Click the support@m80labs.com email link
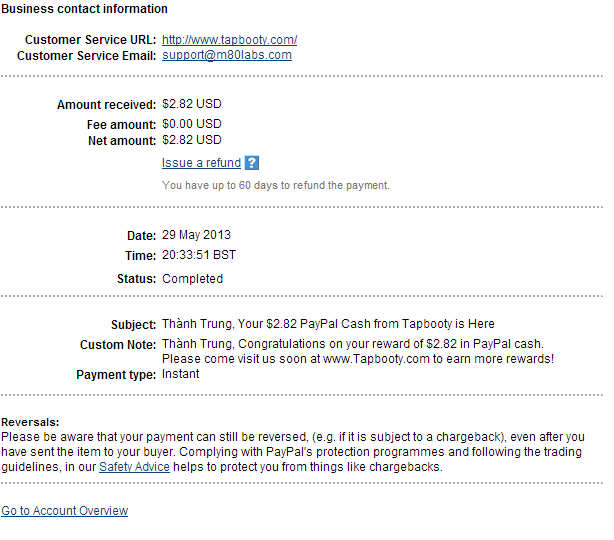The image size is (614, 540). point(227,55)
